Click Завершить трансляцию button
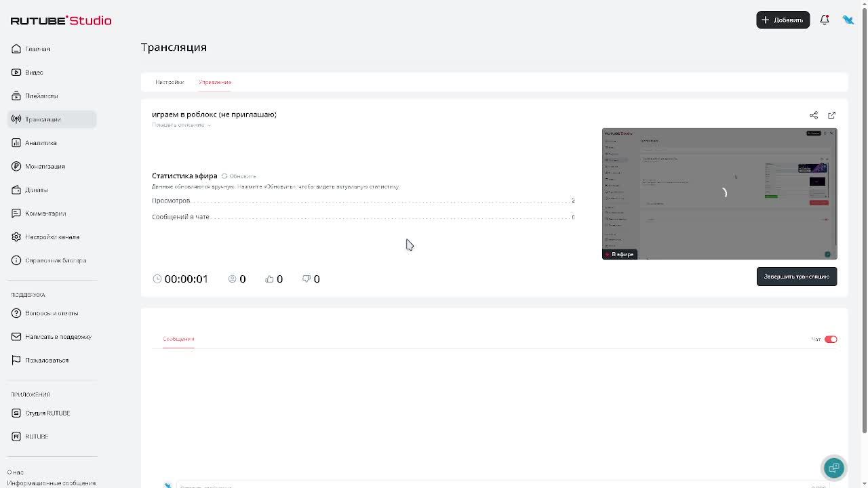868x488 pixels. coord(797,277)
